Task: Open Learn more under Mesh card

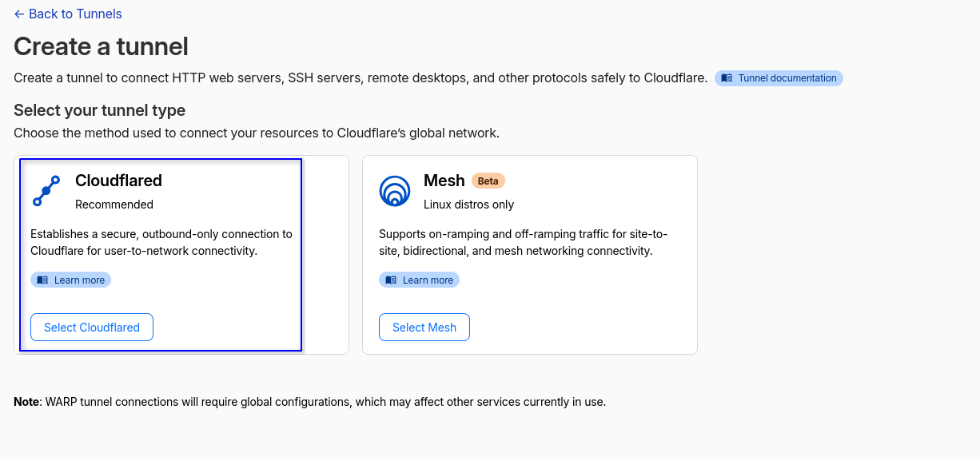Action: [419, 280]
